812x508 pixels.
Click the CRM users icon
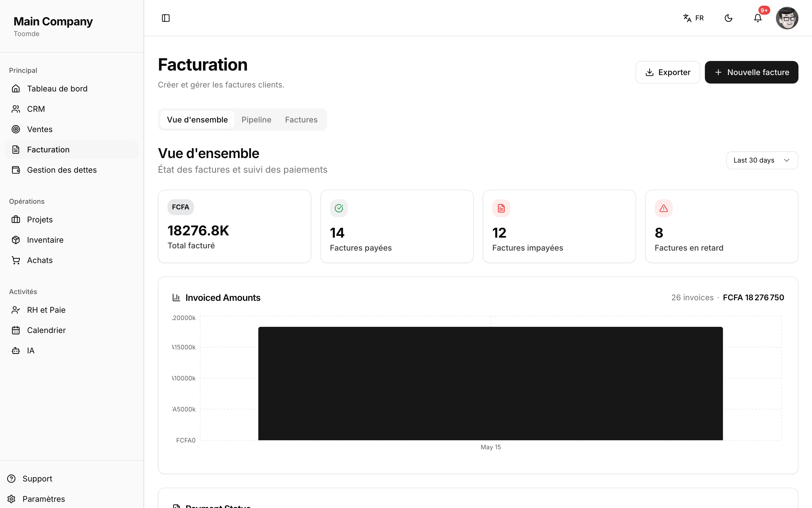(16, 109)
